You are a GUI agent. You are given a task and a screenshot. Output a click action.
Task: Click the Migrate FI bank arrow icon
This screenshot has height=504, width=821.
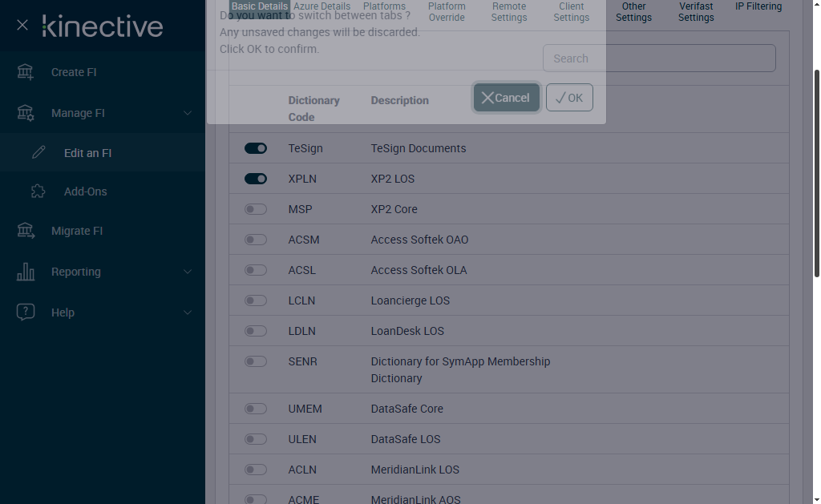(25, 231)
